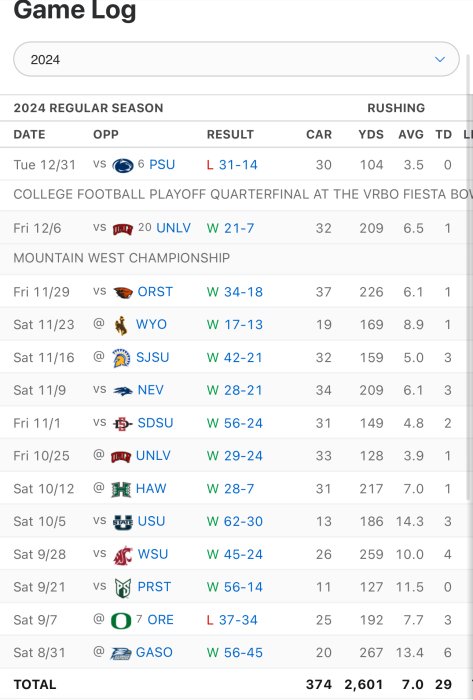The width and height of the screenshot is (473, 700).
Task: Click the Georgia Southern eagle logo
Action: pos(121,653)
